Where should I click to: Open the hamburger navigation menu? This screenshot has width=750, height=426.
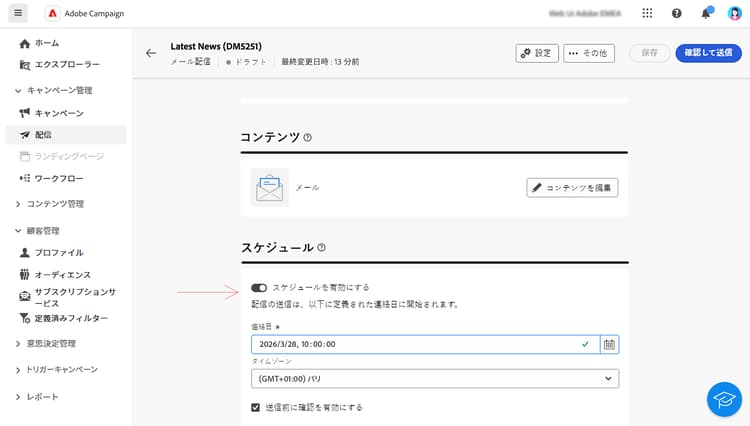[18, 13]
